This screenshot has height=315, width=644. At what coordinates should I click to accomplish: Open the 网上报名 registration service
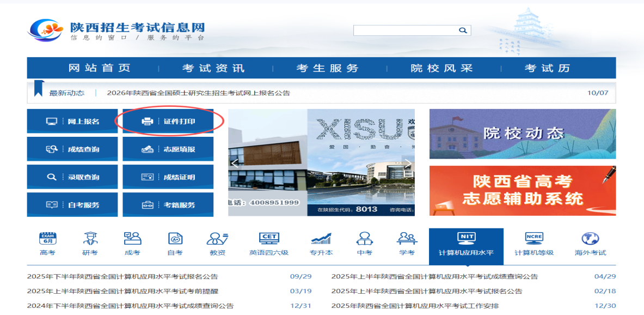coord(72,122)
